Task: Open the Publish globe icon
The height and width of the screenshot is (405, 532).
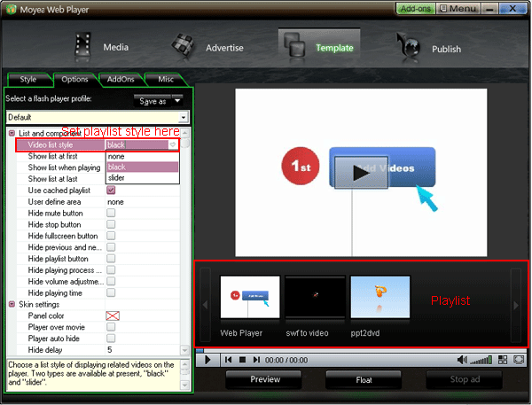Action: pos(408,45)
